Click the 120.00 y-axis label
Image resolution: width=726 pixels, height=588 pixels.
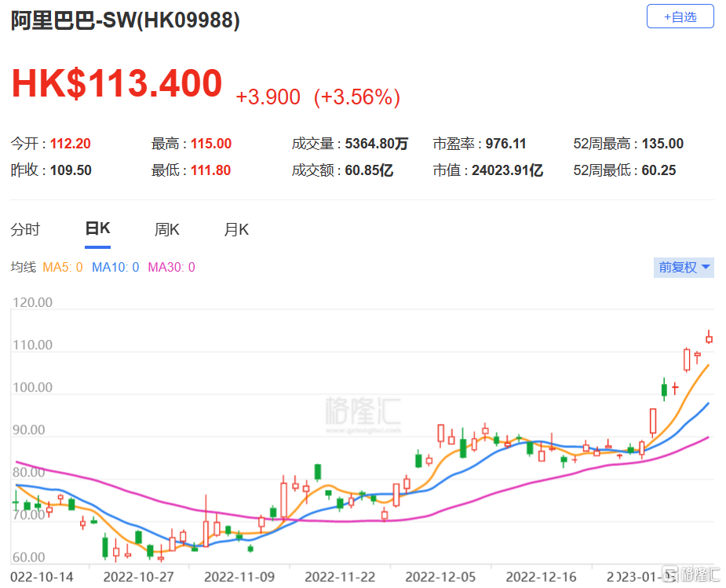click(x=32, y=302)
